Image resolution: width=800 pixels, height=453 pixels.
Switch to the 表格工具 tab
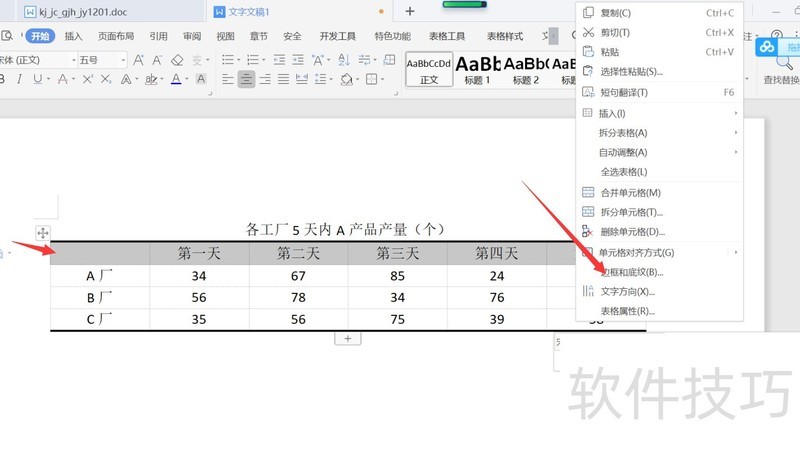(x=447, y=36)
